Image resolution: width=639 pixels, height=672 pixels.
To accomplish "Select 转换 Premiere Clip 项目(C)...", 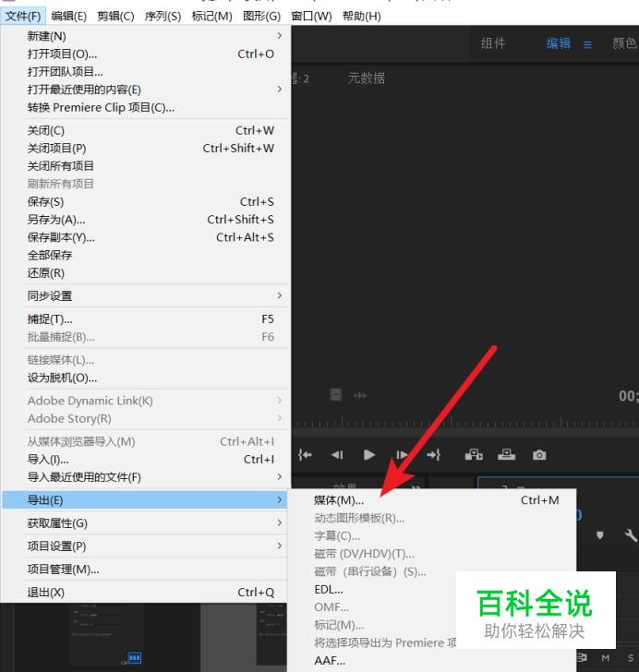I will [145, 107].
